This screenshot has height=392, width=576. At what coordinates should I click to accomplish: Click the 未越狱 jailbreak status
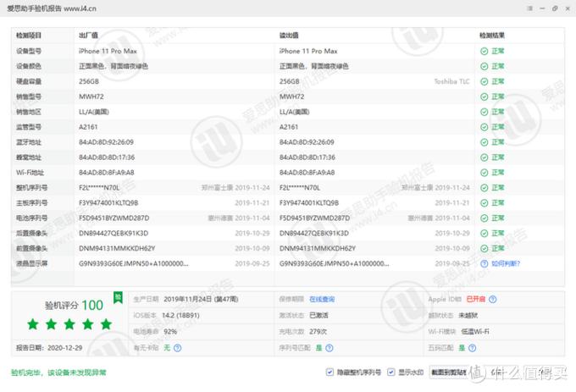(468, 315)
